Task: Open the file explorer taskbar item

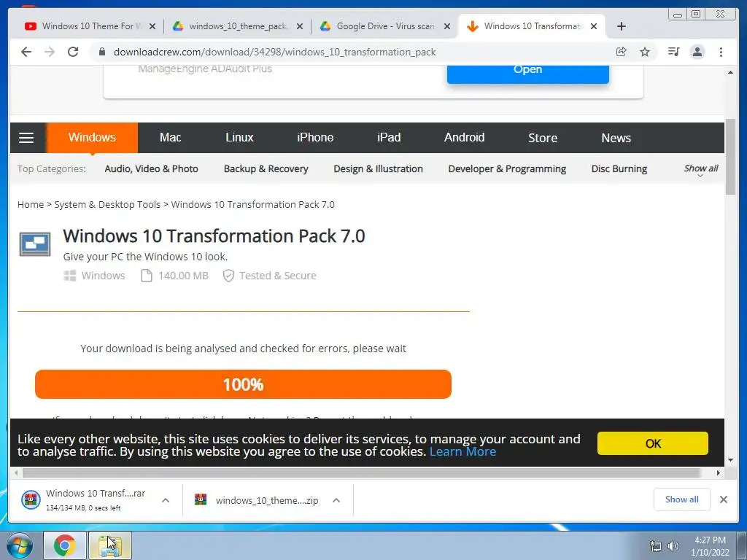Action: (x=110, y=545)
